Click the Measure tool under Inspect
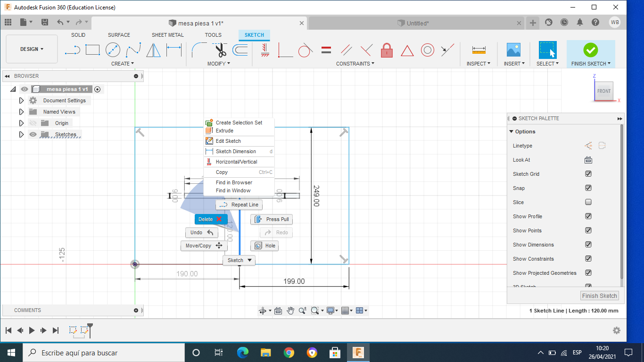 [x=479, y=49]
